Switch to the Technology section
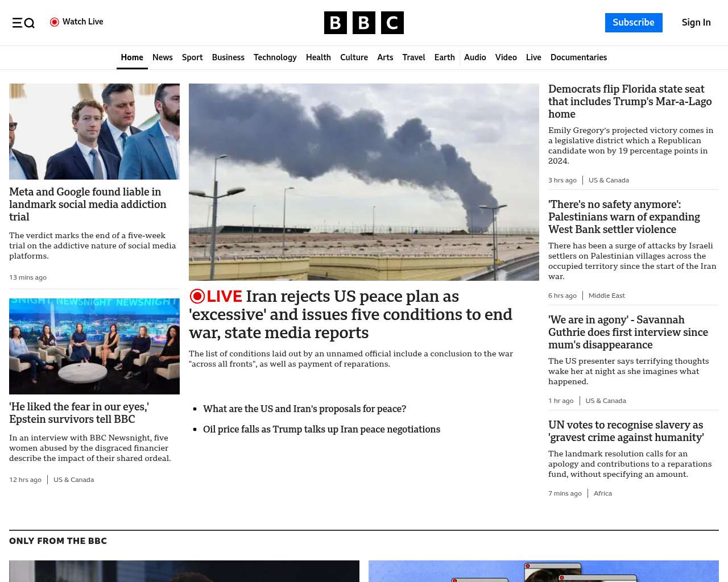The width and height of the screenshot is (728, 582). click(275, 57)
